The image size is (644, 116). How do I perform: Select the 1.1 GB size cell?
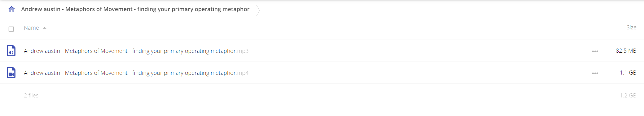click(x=628, y=73)
